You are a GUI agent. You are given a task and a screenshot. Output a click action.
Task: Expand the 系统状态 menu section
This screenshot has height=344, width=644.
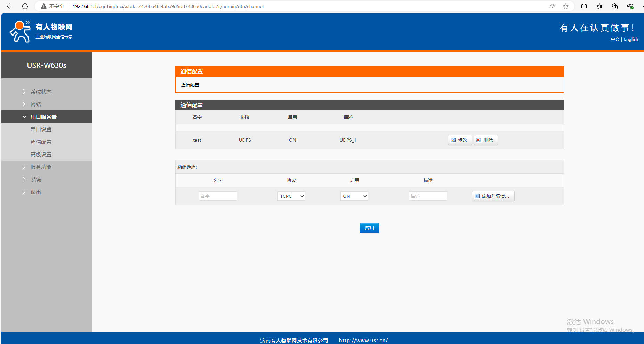(x=41, y=92)
